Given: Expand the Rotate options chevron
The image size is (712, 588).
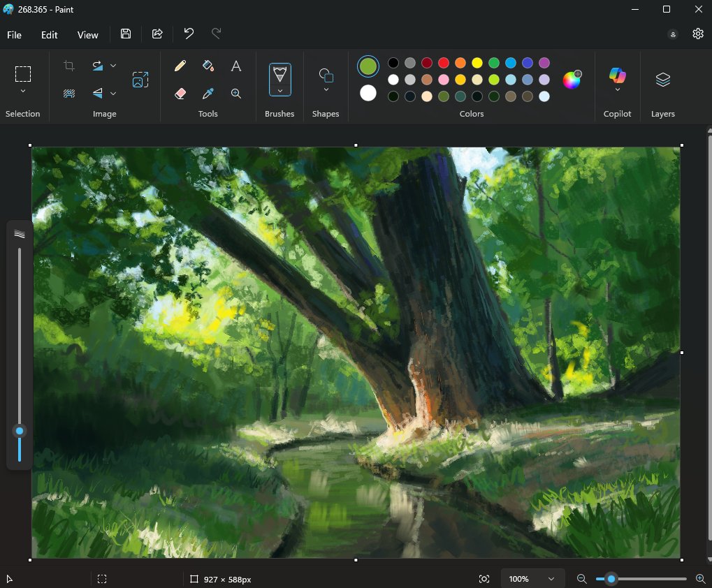Looking at the screenshot, I should pyautogui.click(x=113, y=66).
